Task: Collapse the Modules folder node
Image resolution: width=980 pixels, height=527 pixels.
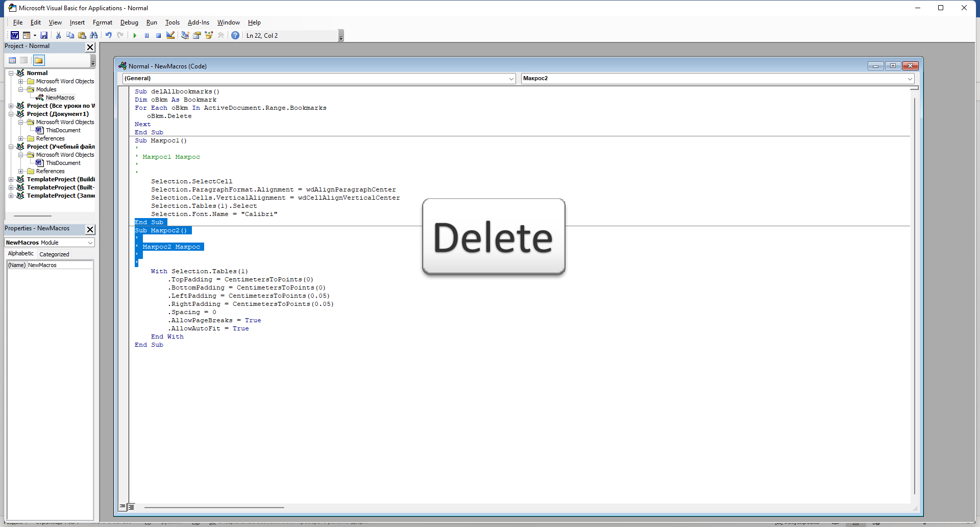Action: pyautogui.click(x=20, y=89)
